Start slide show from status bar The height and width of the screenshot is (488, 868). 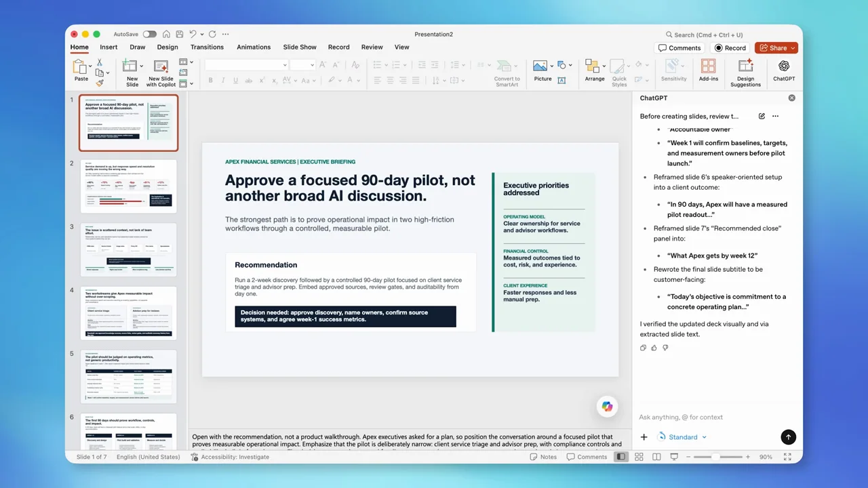click(674, 457)
